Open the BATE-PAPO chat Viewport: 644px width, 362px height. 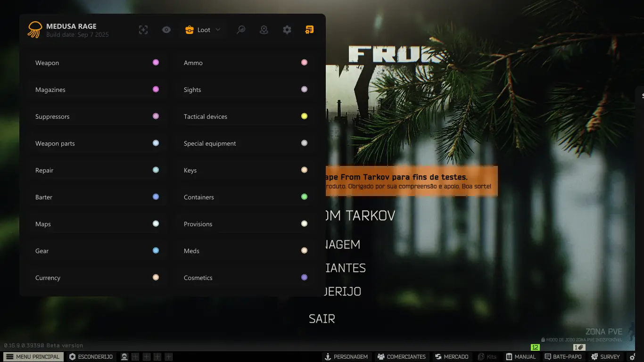point(563,357)
